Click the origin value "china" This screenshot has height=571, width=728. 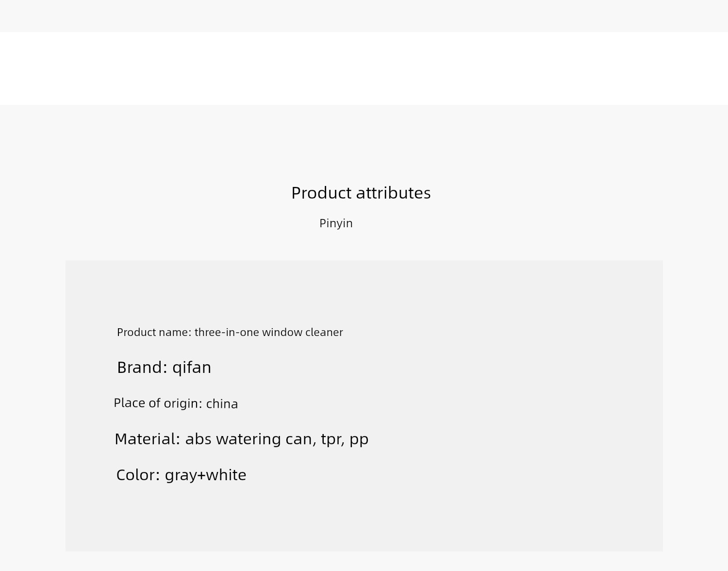(x=222, y=404)
